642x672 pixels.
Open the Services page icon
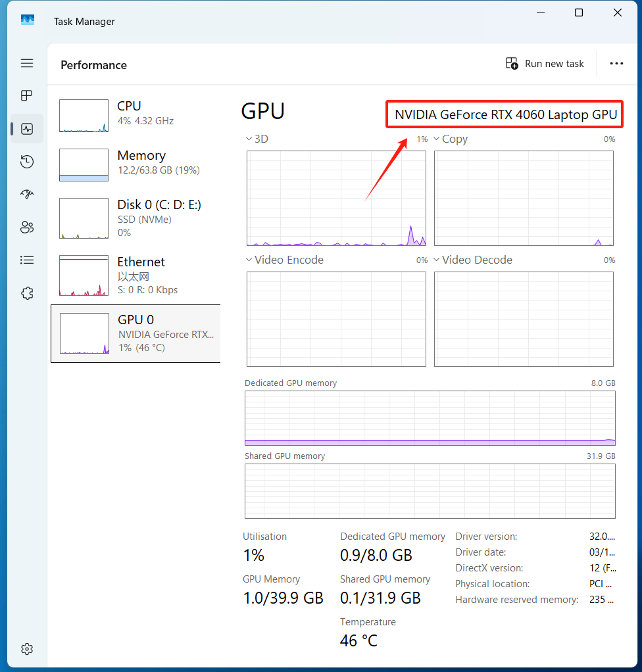coord(27,293)
